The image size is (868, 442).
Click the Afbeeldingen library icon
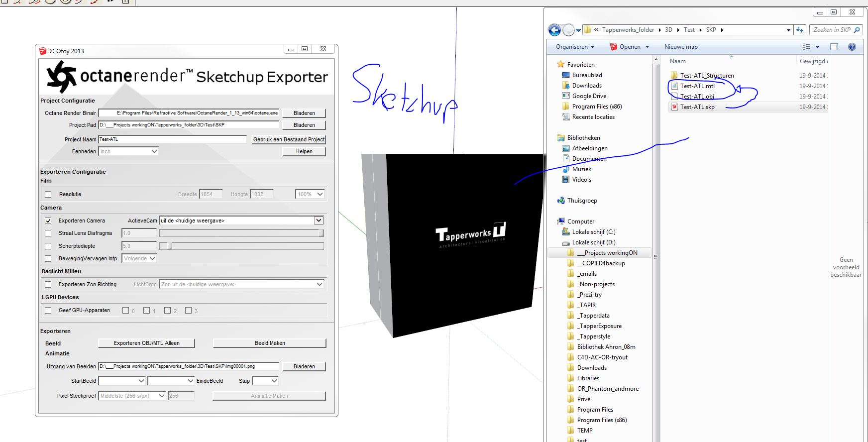566,148
